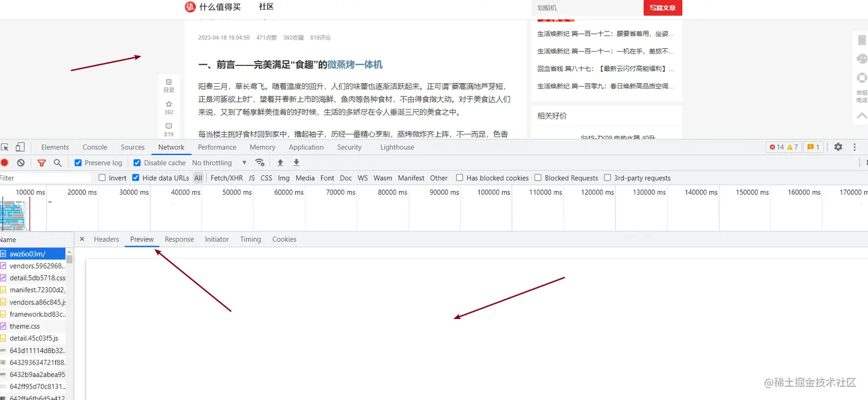Switch to the Console tab
This screenshot has height=400, width=868.
[x=95, y=147]
